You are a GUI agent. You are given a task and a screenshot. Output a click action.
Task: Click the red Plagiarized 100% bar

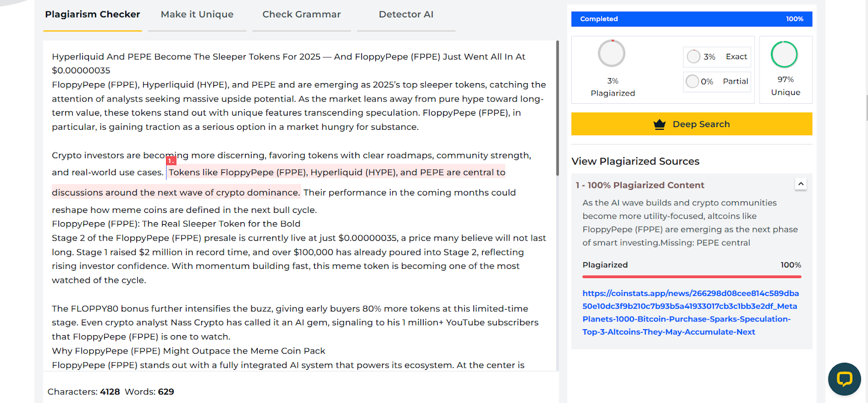coord(692,276)
